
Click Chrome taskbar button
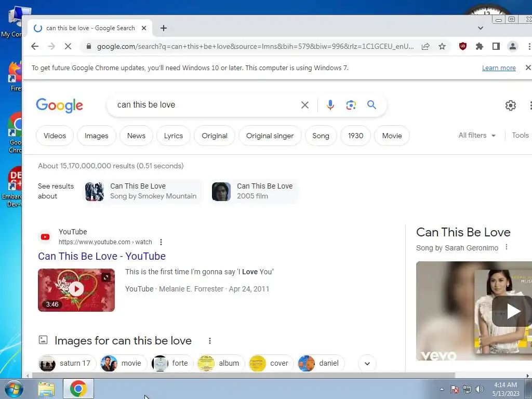[x=78, y=389]
